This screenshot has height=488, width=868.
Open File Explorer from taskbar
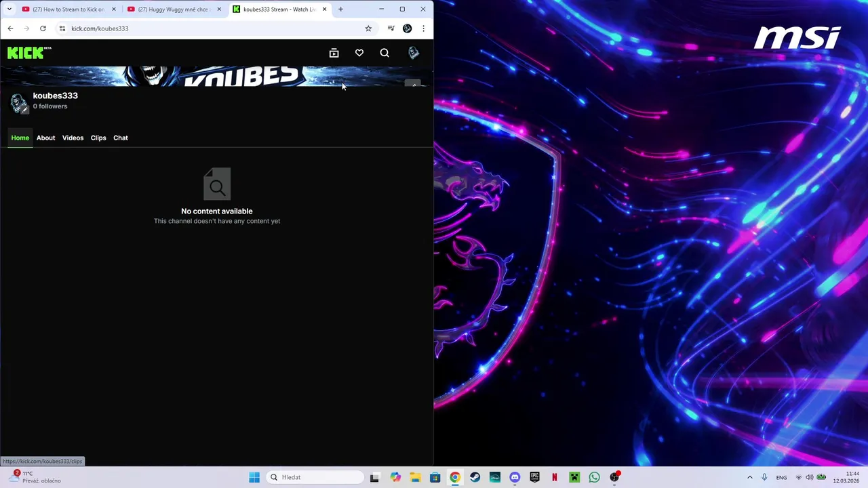(x=415, y=477)
